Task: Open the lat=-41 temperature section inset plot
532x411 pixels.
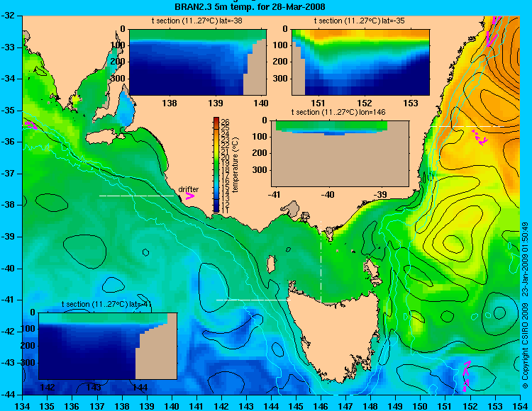Action: [108, 346]
